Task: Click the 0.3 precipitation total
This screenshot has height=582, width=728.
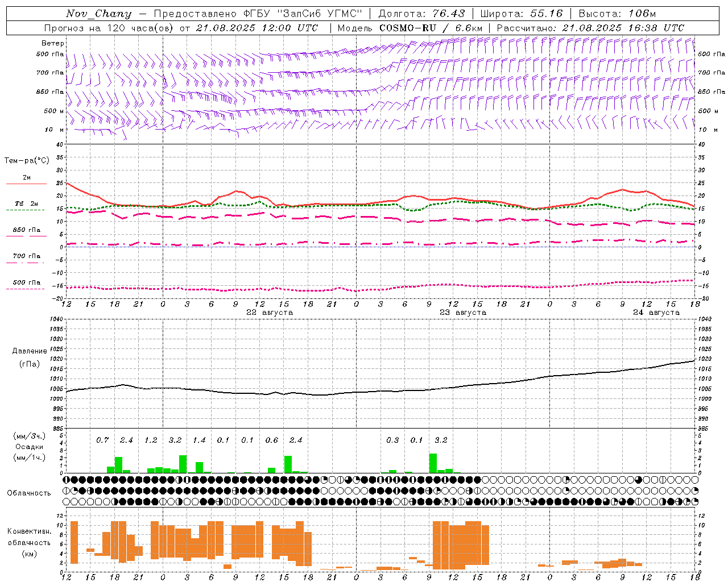Action: click(x=392, y=440)
